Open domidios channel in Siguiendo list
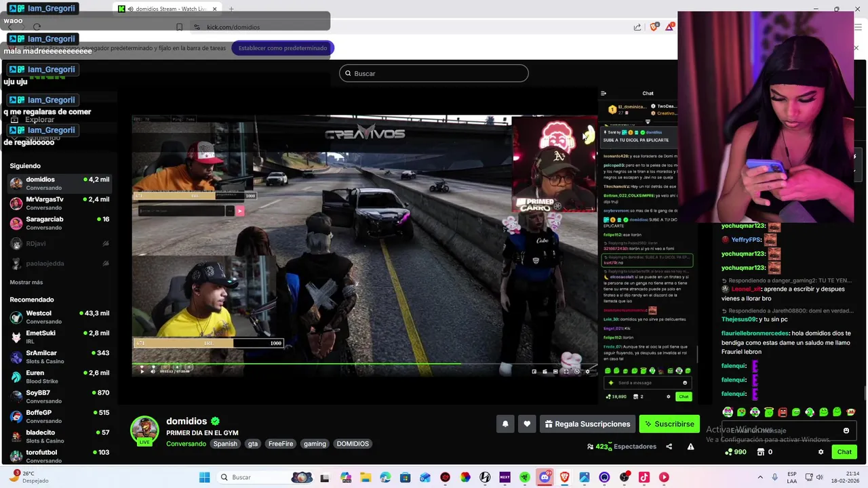 59,183
